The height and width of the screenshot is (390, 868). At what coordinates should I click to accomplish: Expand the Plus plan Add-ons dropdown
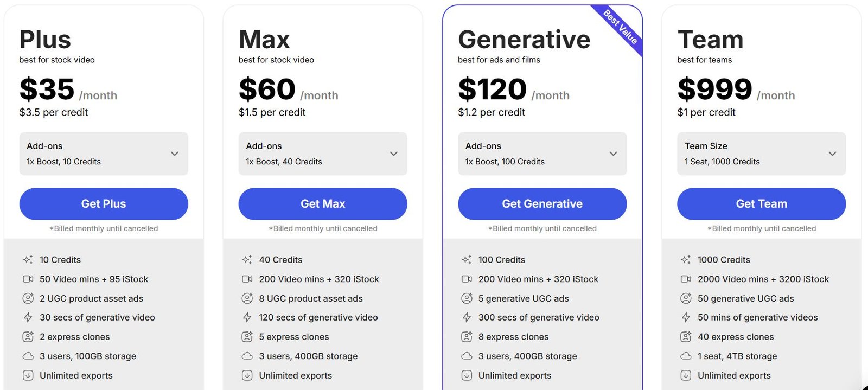pyautogui.click(x=104, y=154)
